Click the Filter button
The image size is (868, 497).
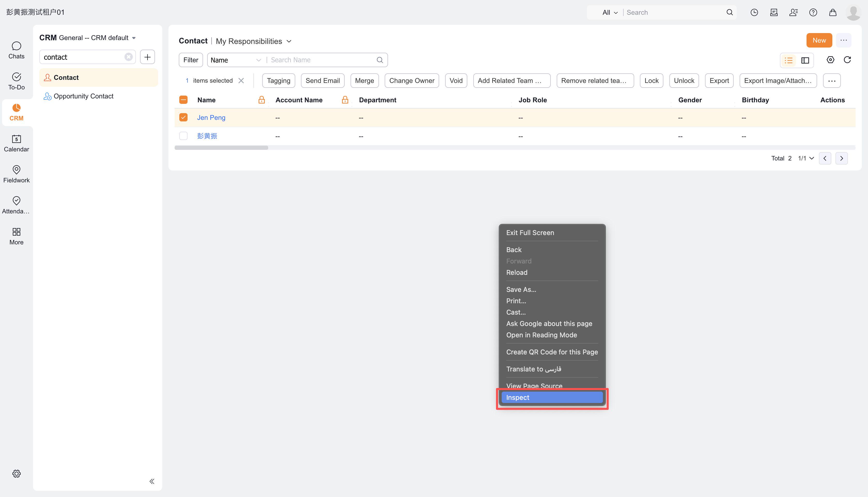[x=190, y=60]
